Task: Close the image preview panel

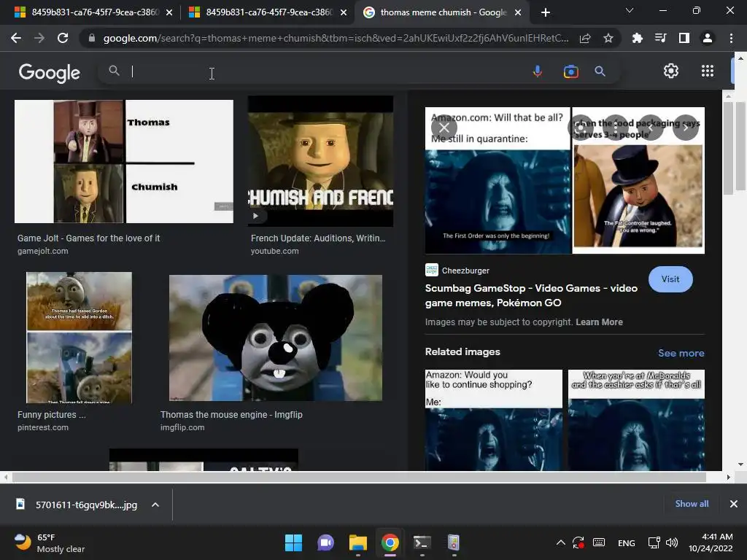Action: click(444, 128)
